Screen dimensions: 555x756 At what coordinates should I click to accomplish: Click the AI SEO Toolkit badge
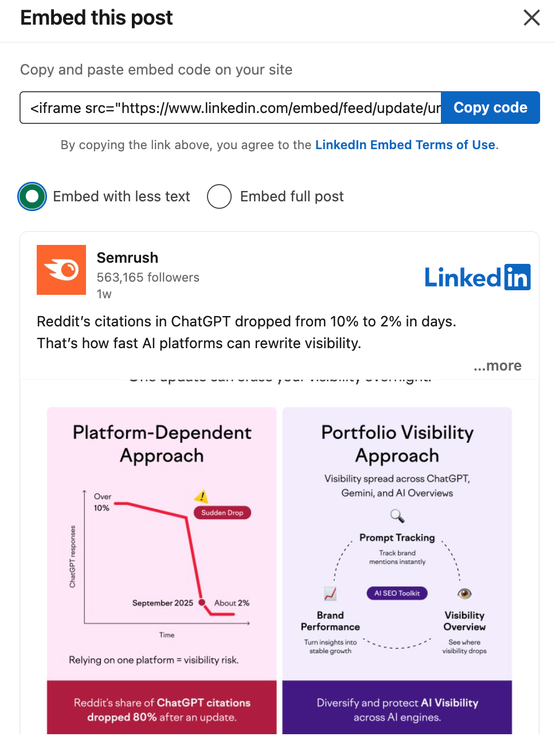[x=397, y=593]
